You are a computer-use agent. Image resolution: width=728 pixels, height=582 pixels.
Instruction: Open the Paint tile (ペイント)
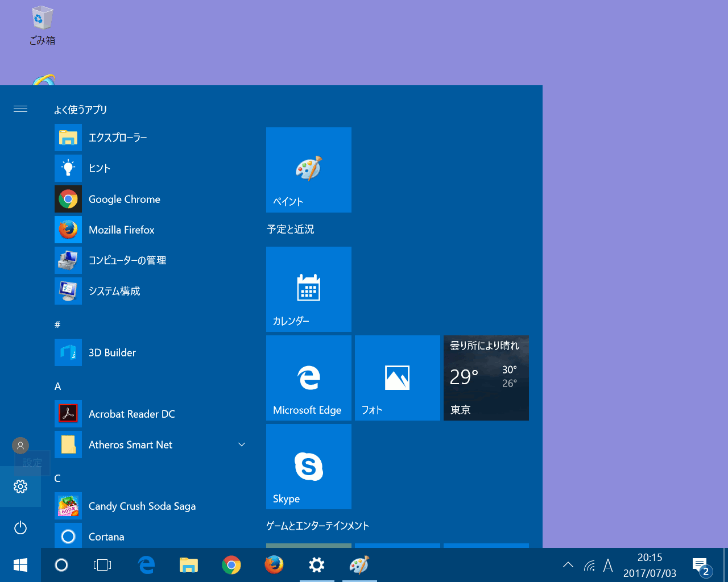(x=309, y=170)
